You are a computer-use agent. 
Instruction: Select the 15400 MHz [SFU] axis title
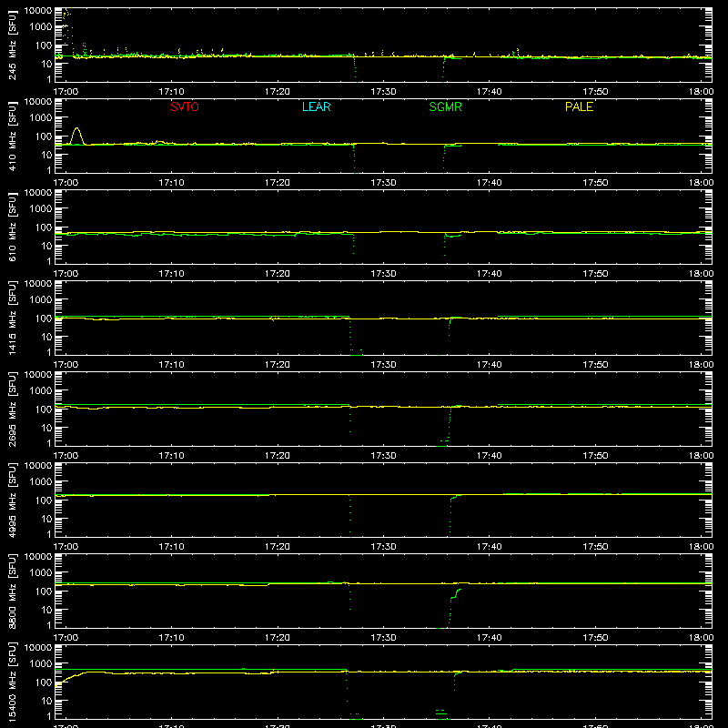click(13, 682)
